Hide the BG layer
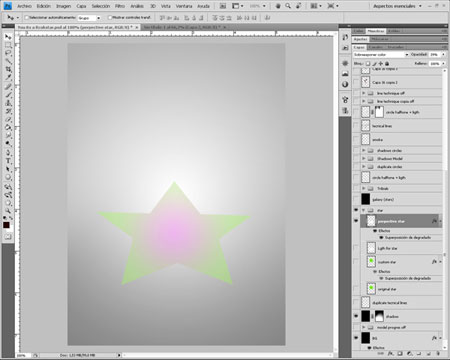Viewport: 450px width, 360px height. (x=356, y=338)
